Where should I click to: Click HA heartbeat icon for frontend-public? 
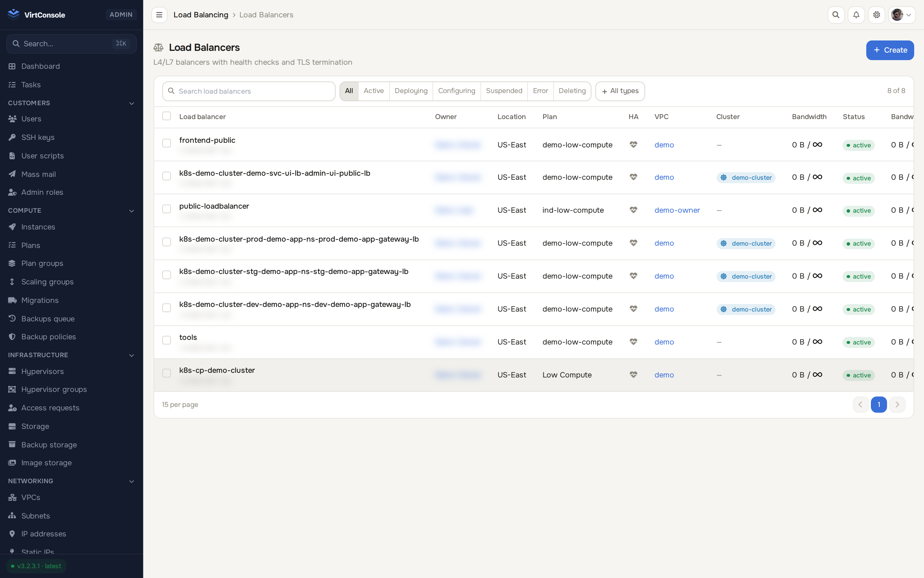tap(634, 144)
